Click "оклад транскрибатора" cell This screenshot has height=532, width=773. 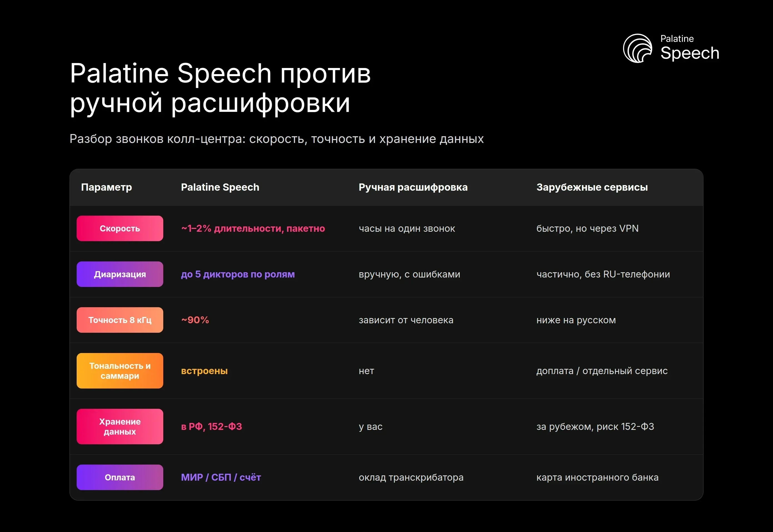411,477
